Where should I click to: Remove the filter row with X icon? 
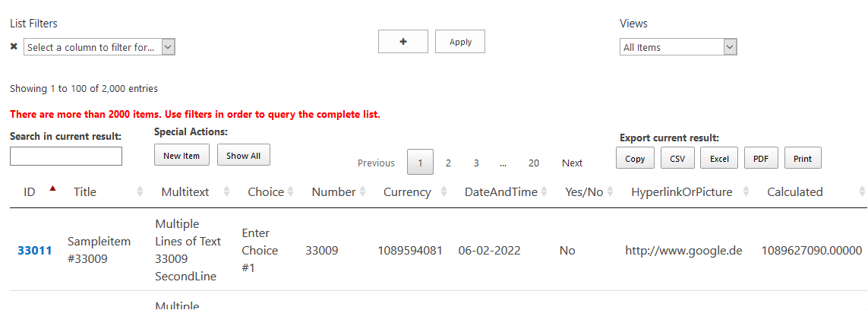coord(14,46)
